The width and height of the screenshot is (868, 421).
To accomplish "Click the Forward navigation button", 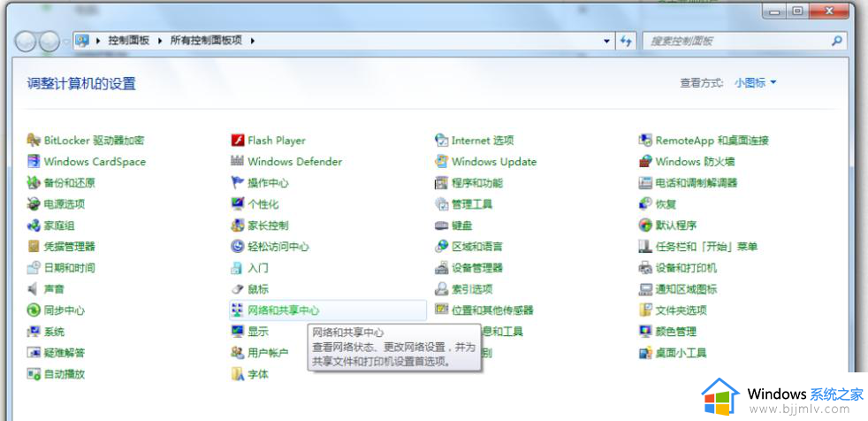I will tap(49, 41).
